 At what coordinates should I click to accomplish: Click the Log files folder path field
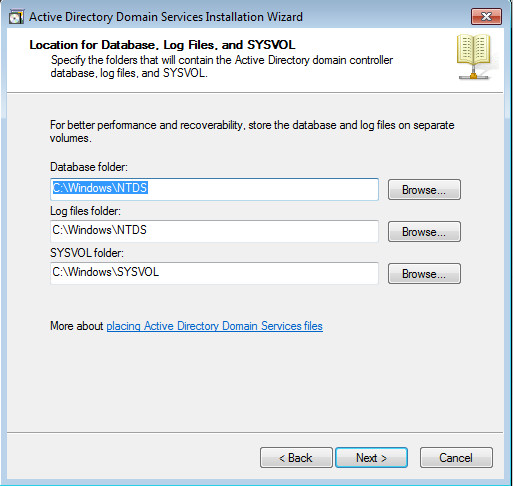pyautogui.click(x=214, y=231)
